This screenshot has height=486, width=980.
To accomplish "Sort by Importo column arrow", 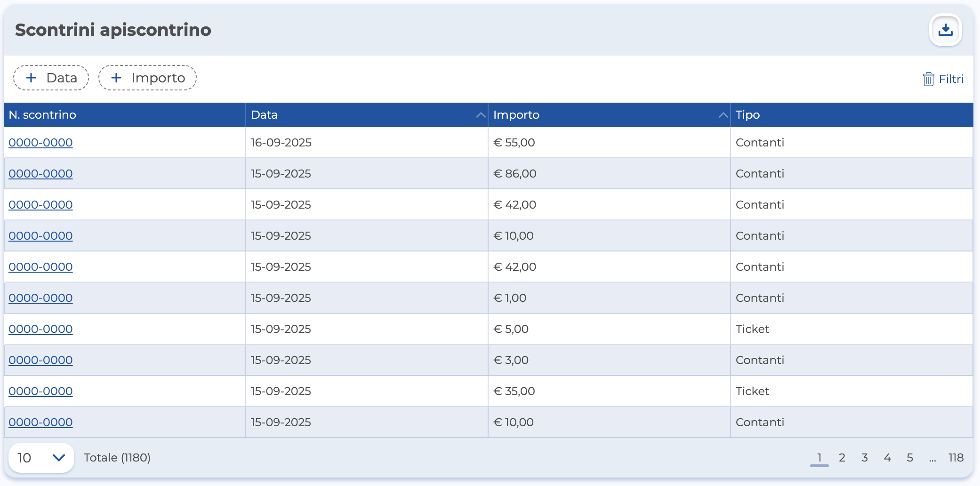I will tap(723, 115).
